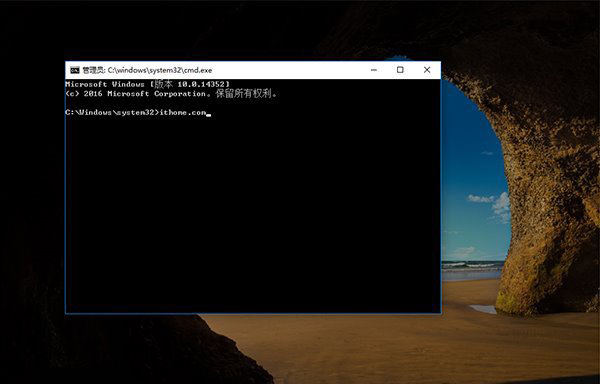The width and height of the screenshot is (600, 384).
Task: Click the 2016 Microsoft Corporation copyright line
Action: click(x=171, y=94)
